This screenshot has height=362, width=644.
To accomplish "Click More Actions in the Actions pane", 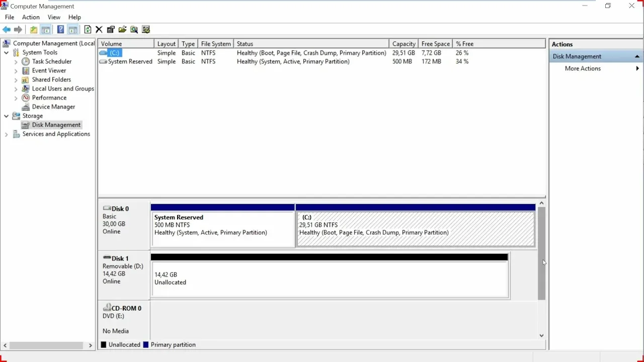I will (583, 68).
